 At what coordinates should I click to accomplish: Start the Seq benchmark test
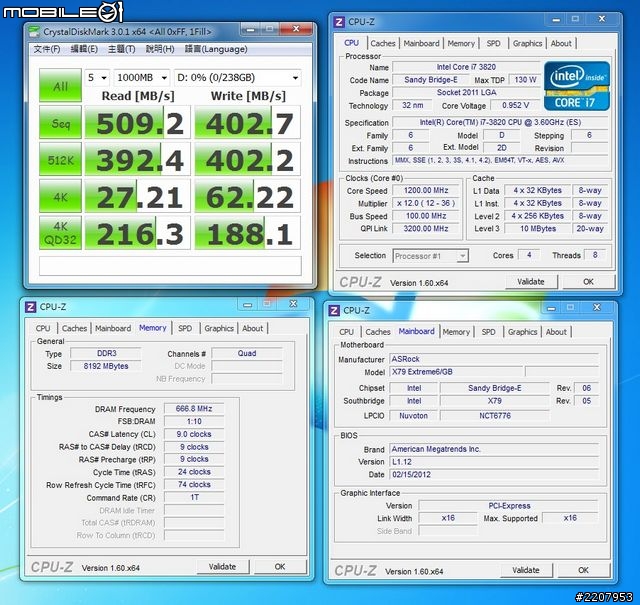(x=60, y=122)
